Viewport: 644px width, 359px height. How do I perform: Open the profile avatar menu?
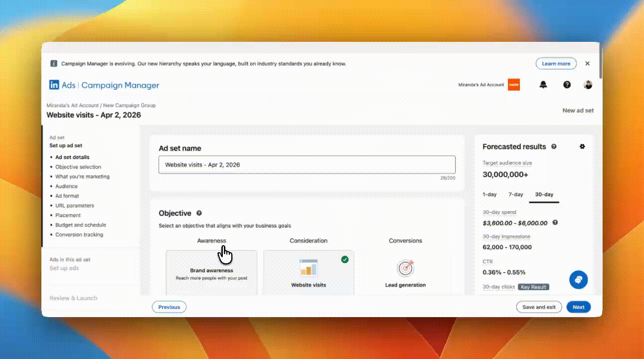tap(588, 85)
